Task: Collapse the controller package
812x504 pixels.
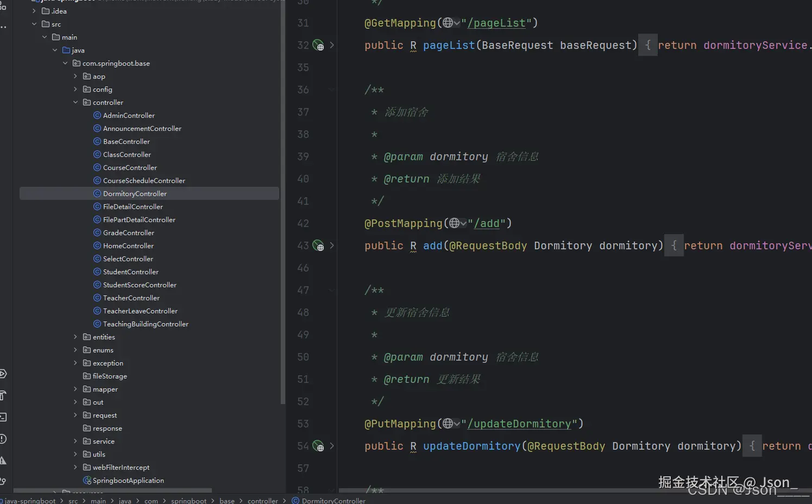Action: [75, 102]
